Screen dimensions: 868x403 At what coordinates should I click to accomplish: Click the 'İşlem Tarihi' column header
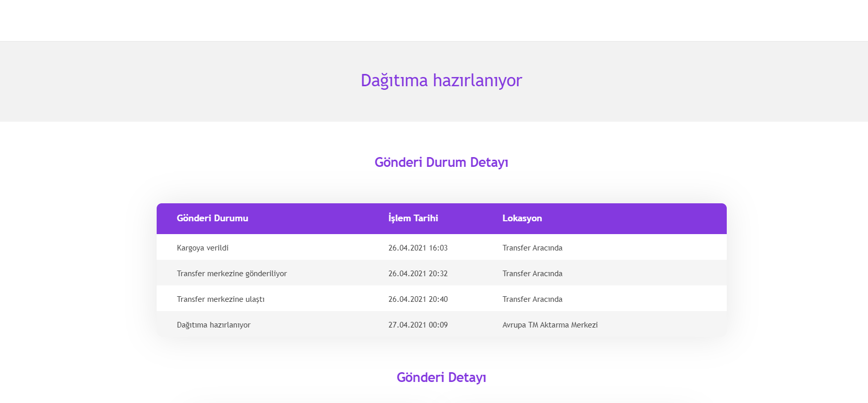tap(413, 218)
